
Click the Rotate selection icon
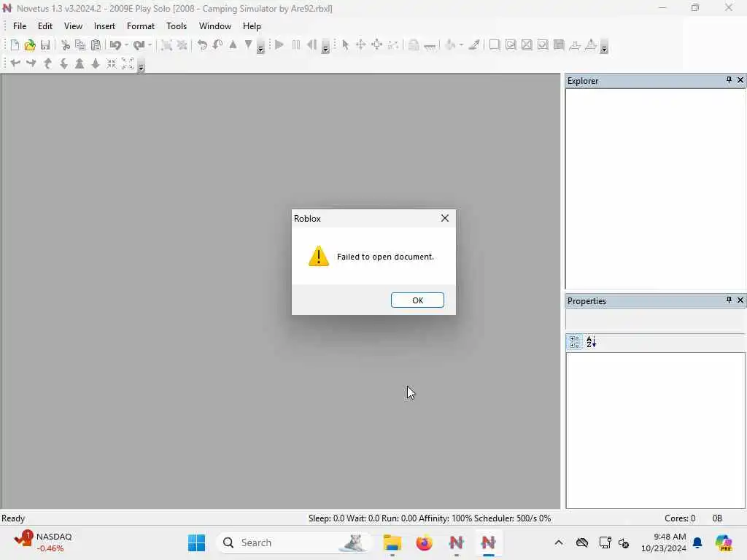point(202,45)
